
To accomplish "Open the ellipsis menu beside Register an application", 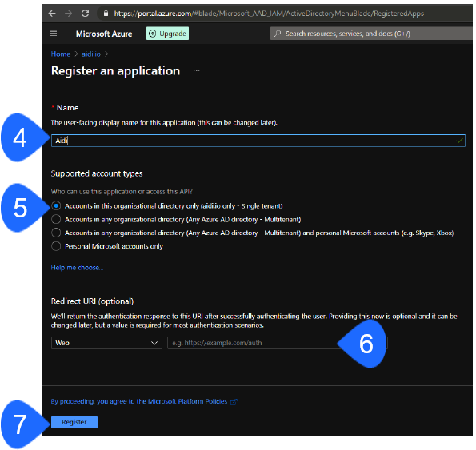I will 197,71.
